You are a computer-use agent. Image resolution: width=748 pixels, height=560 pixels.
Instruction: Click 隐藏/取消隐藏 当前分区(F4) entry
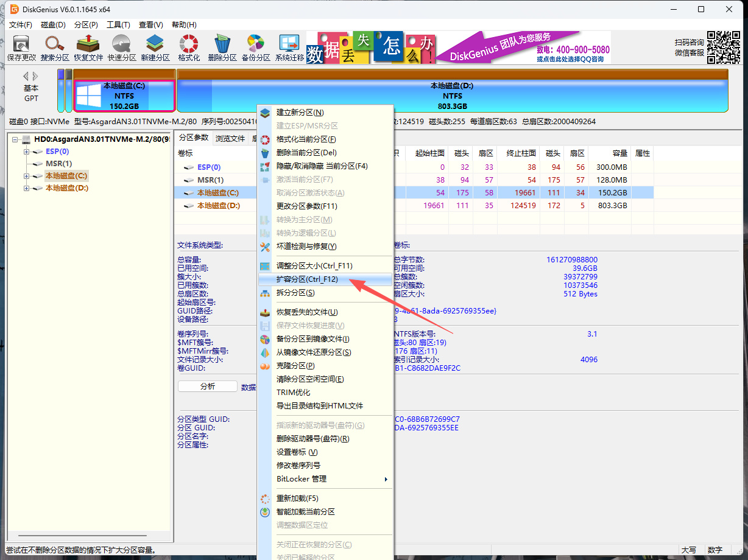325,166
